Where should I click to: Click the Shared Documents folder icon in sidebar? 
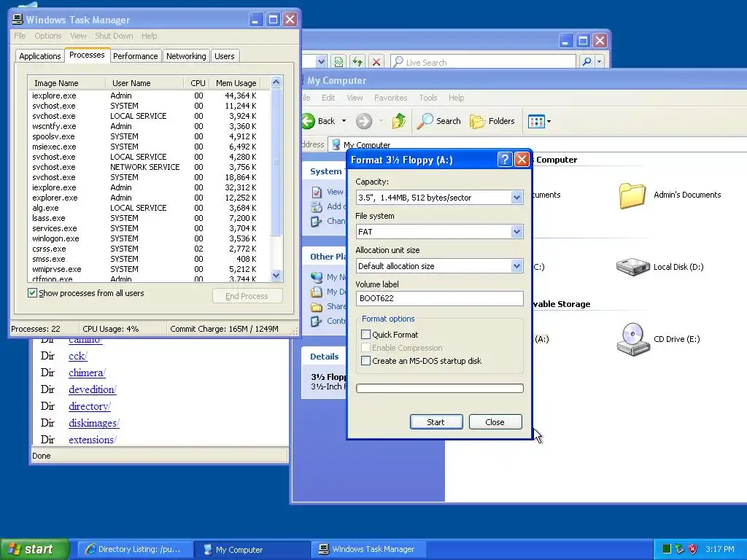pos(317,307)
